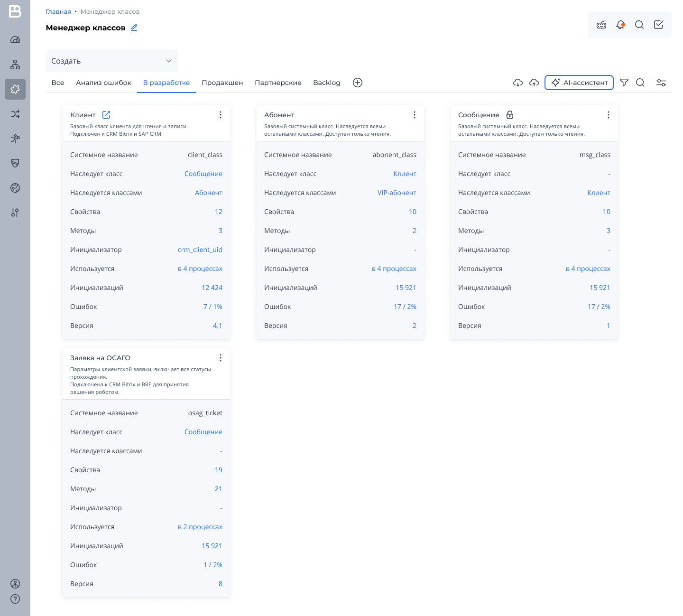Switch to the Анализ ошибок tab
This screenshot has height=616, width=683.
coord(103,83)
